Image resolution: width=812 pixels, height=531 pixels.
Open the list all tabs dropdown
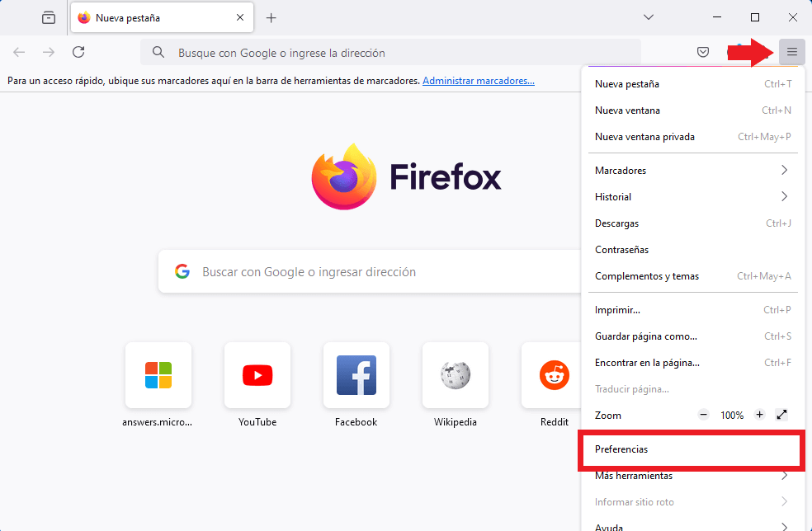click(x=649, y=17)
